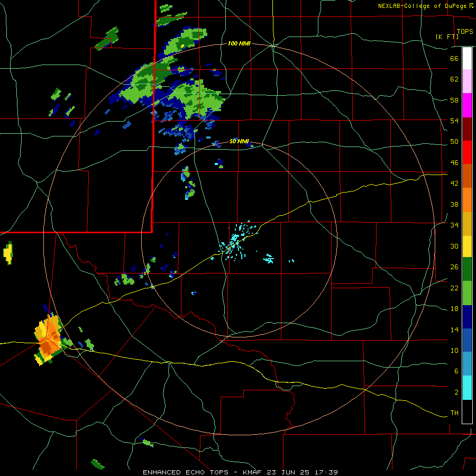Click the legend value '58'
Image resolution: width=476 pixels, height=476 pixels.
pyautogui.click(x=454, y=100)
